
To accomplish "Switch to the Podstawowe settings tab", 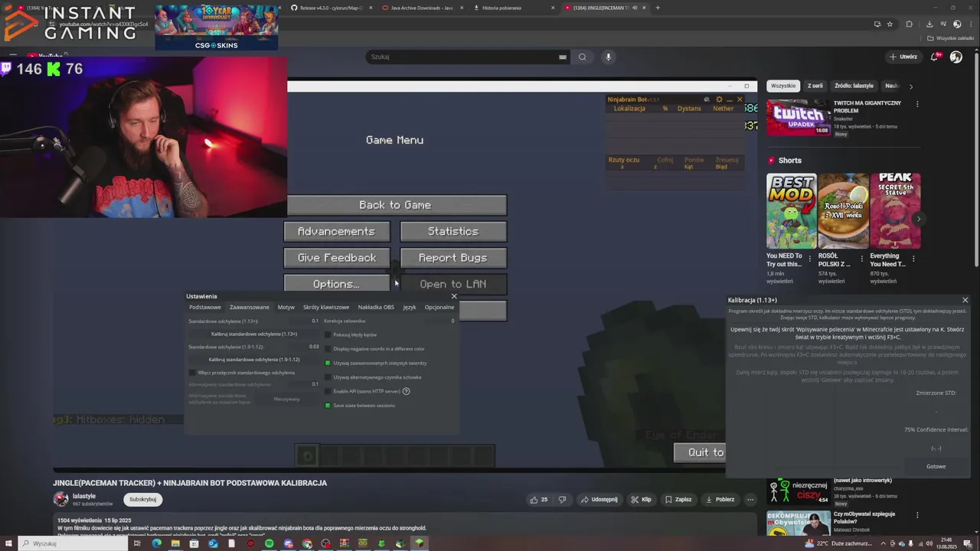I will click(205, 307).
